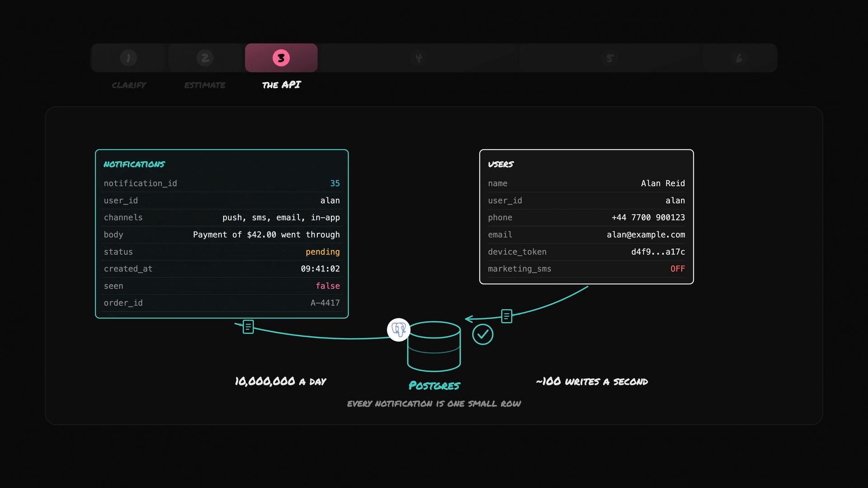Screen dimensions: 868x488
Task: Click order_id value A-4417
Action: 325,303
